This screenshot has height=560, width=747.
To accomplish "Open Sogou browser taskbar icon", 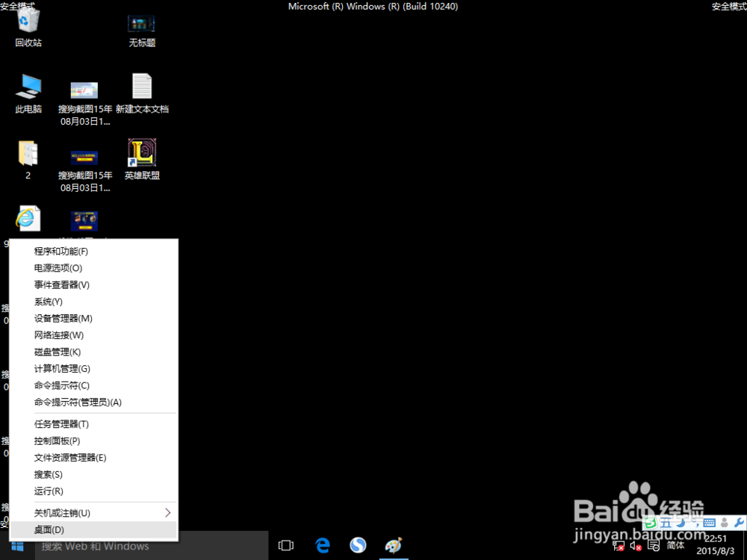I will (x=358, y=545).
